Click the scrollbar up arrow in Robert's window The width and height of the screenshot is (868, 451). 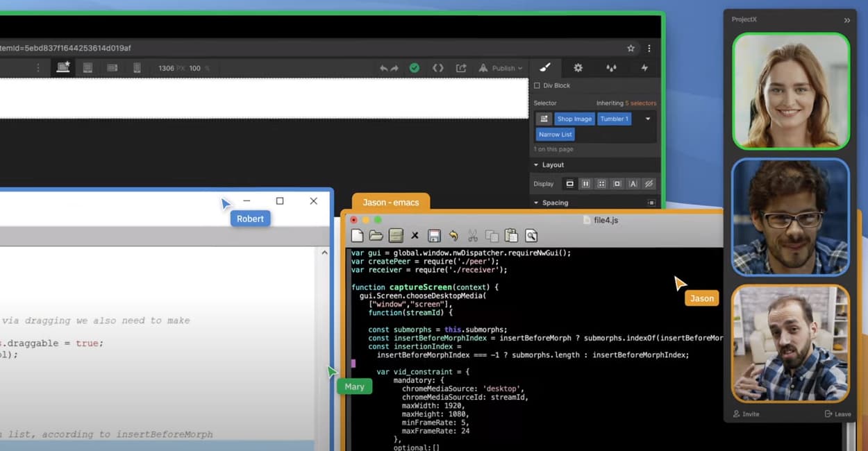324,252
